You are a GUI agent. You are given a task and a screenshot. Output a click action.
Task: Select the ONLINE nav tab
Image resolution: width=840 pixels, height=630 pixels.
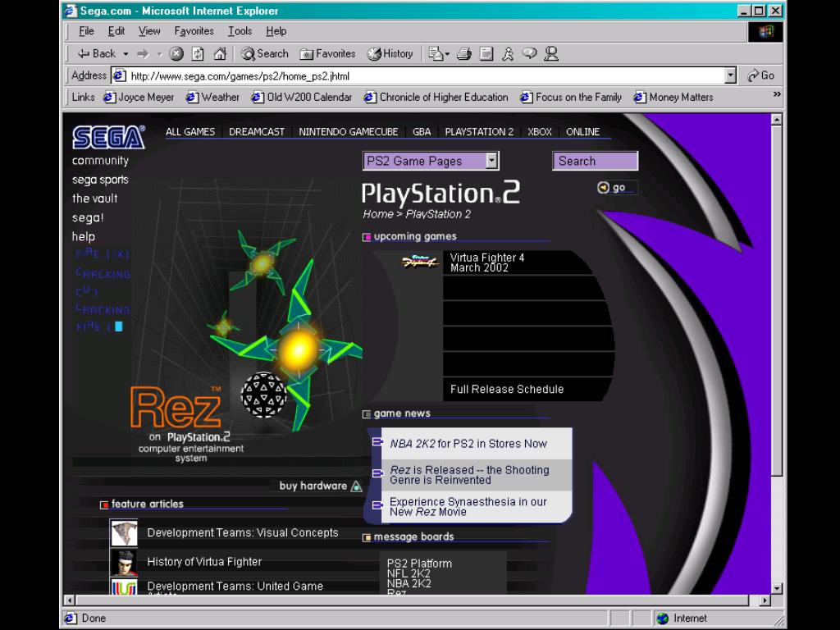583,132
